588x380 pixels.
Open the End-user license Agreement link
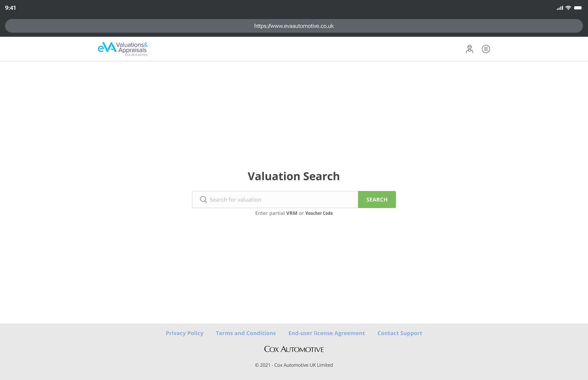coord(327,333)
